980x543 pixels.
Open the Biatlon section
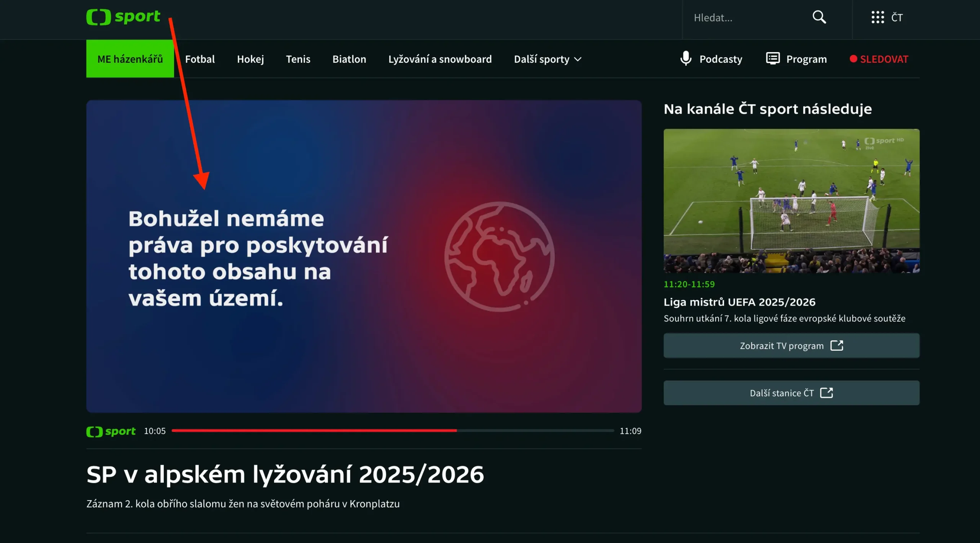[349, 59]
